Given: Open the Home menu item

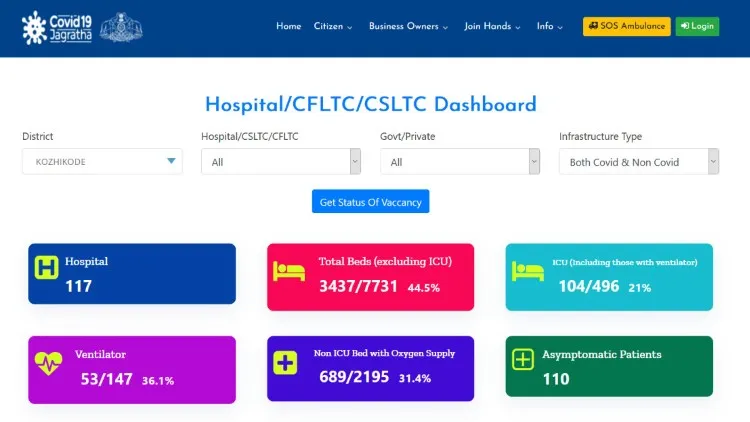Looking at the screenshot, I should tap(288, 26).
